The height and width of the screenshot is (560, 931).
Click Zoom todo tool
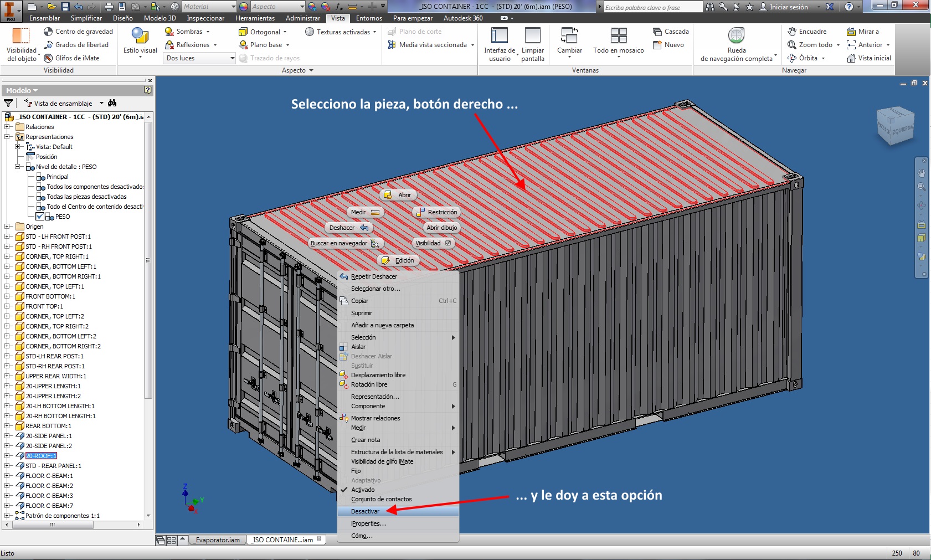(810, 45)
